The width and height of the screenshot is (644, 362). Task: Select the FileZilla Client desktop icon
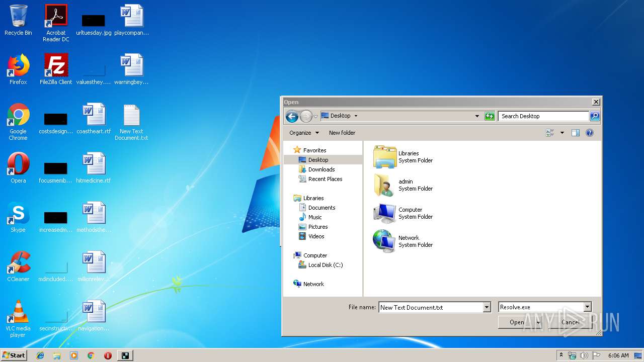(x=56, y=69)
